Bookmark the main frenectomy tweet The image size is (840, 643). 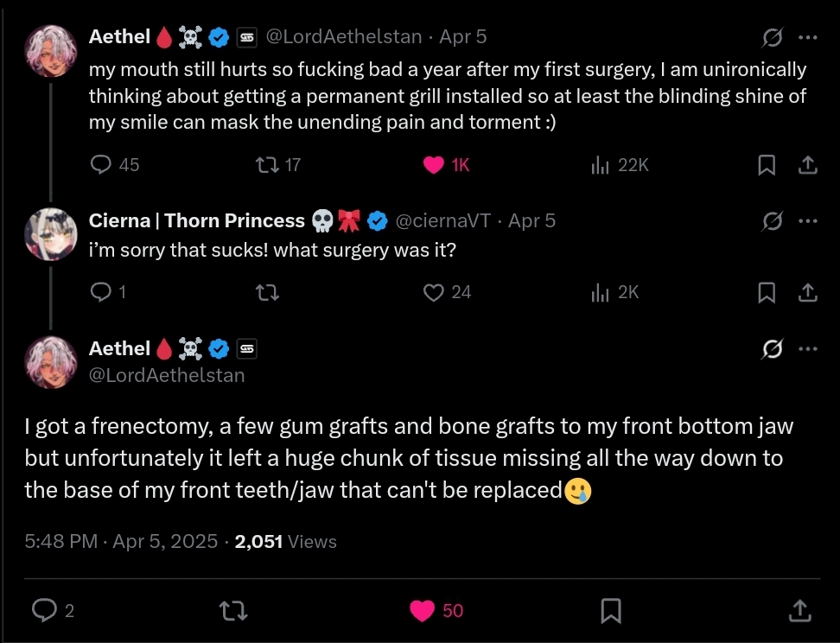coord(611,610)
